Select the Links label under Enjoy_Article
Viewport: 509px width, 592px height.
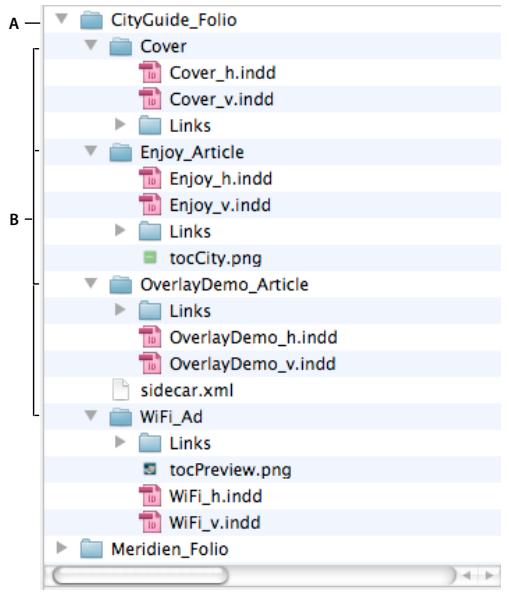(x=190, y=231)
